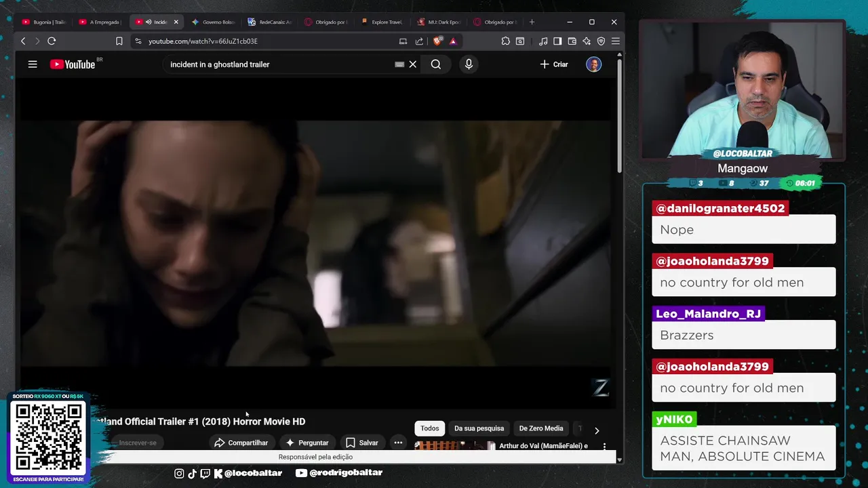Switch to the 'MU: Dark Epoch' tab

pyautogui.click(x=439, y=22)
